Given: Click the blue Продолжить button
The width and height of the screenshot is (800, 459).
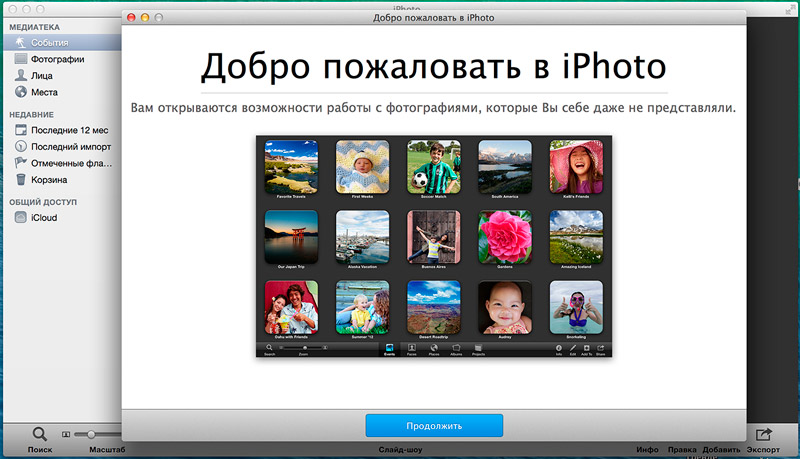Looking at the screenshot, I should [434, 425].
